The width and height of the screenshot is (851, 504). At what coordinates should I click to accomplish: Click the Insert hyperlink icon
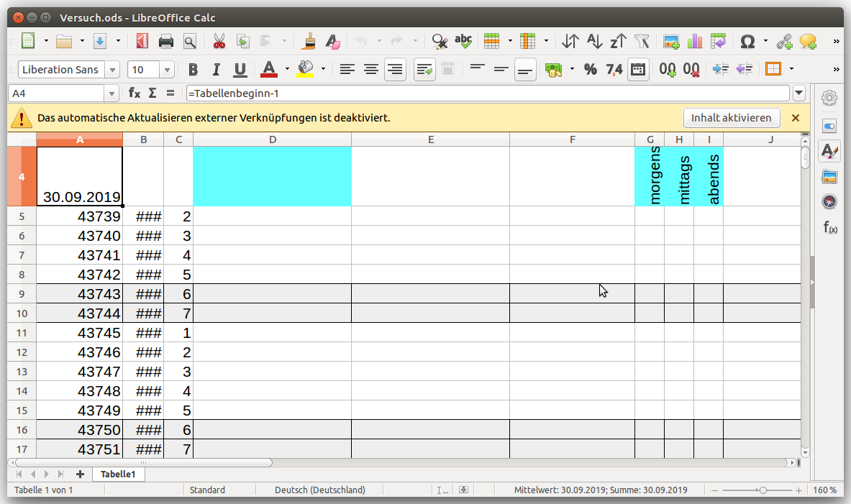click(784, 41)
